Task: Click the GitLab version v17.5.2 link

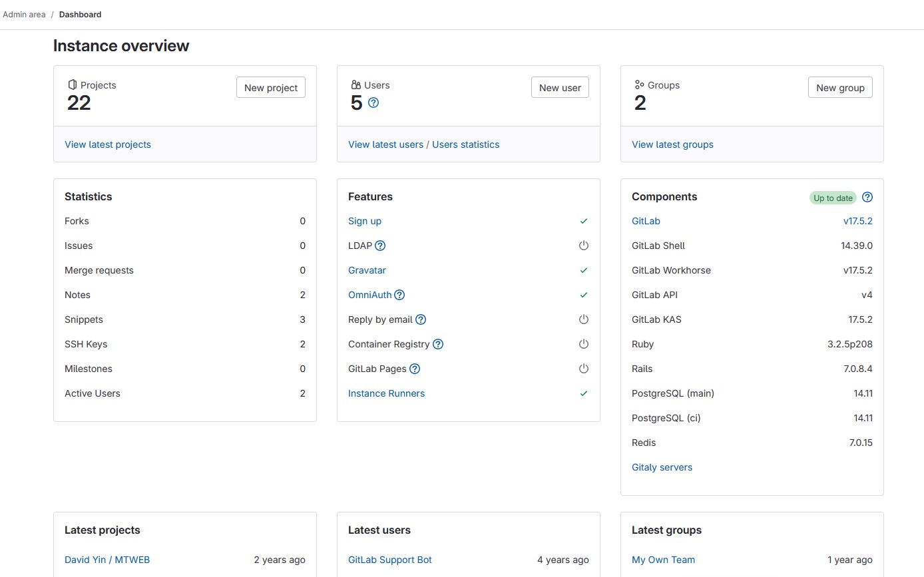Action: tap(857, 221)
